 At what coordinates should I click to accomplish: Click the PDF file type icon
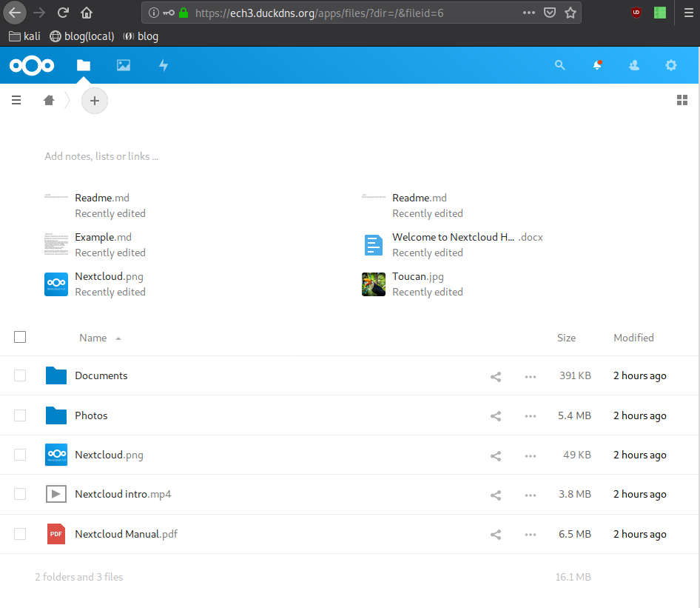(56, 534)
